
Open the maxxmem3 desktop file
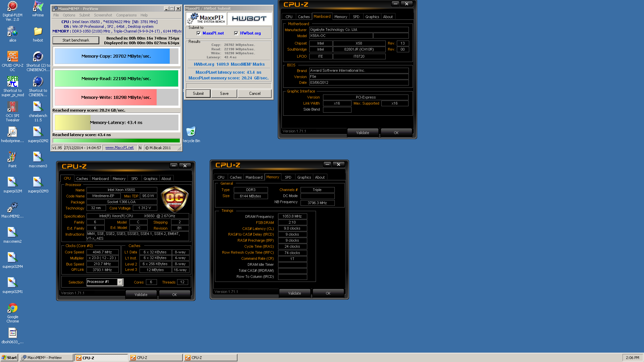[x=38, y=160]
